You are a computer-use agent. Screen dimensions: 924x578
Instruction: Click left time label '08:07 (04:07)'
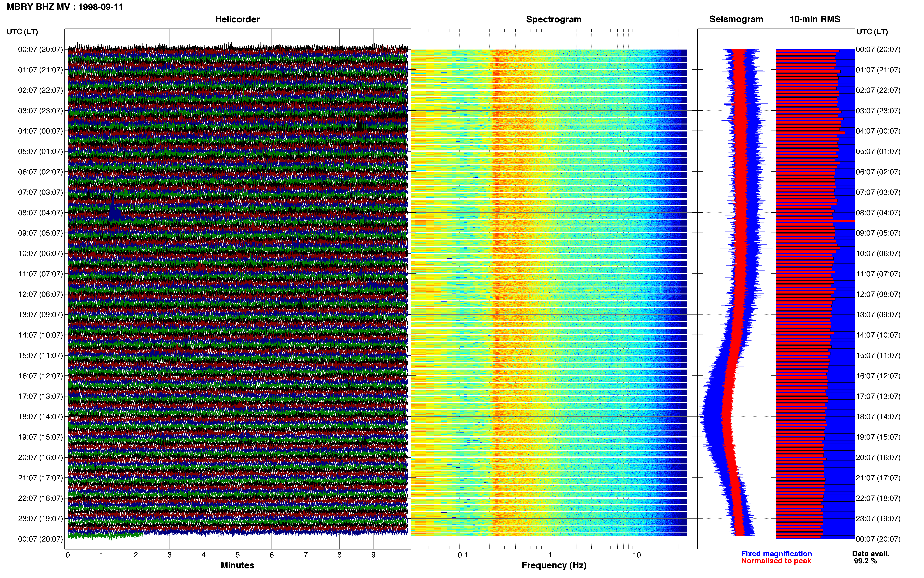(41, 212)
